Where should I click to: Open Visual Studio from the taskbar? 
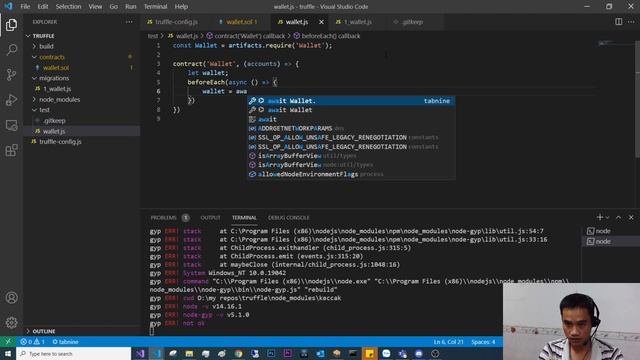[x=140, y=353]
